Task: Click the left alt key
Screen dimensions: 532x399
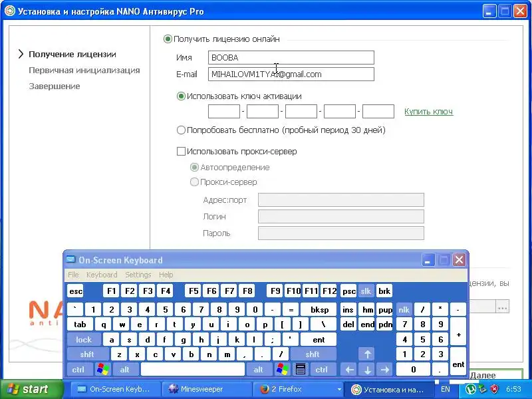Action: (x=125, y=370)
